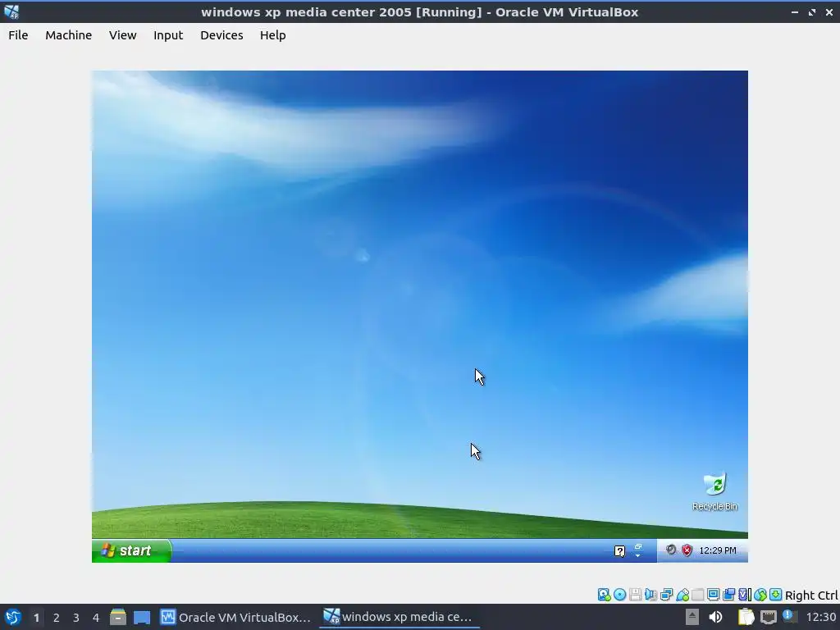Image resolution: width=840 pixels, height=630 pixels.
Task: Switch to workspace 1
Action: click(x=36, y=618)
